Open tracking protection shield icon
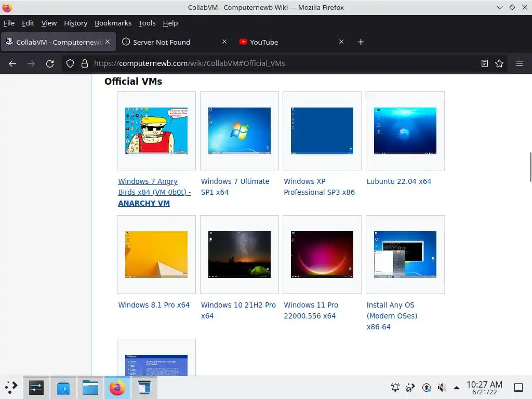Viewport: 532px width, 399px height. click(70, 63)
